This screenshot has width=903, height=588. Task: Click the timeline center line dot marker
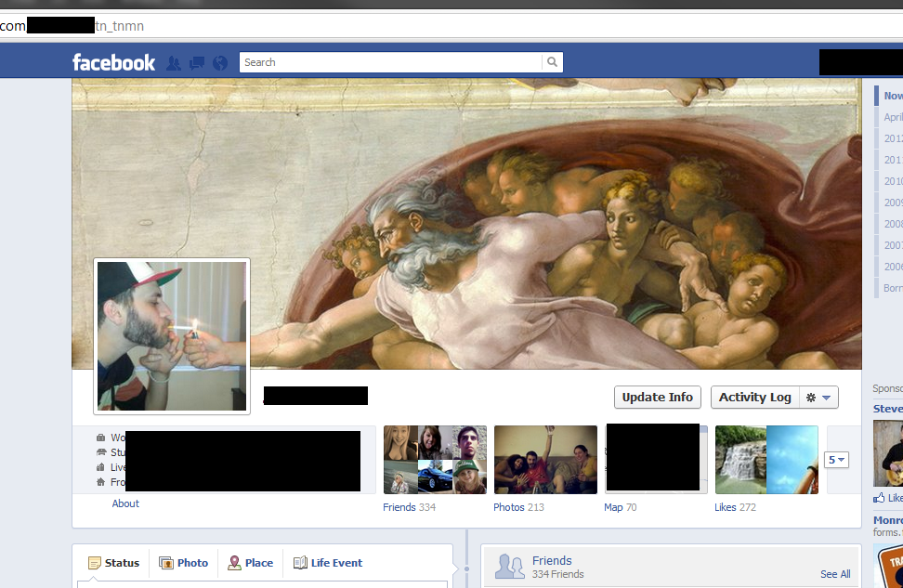(466, 569)
